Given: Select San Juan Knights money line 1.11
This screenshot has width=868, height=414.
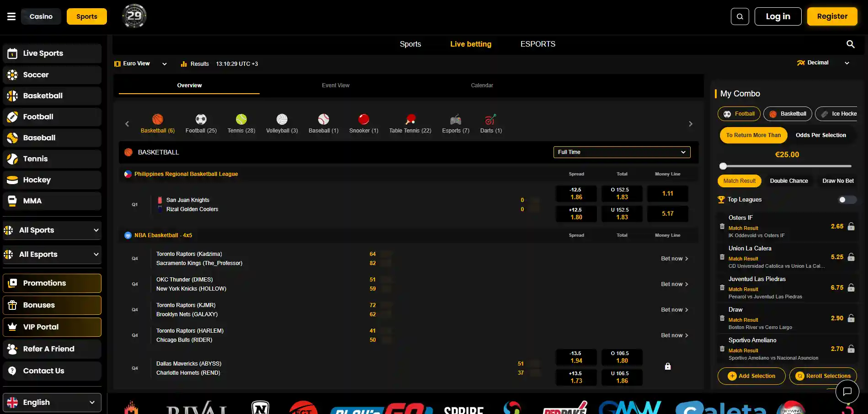Looking at the screenshot, I should pyautogui.click(x=667, y=194).
